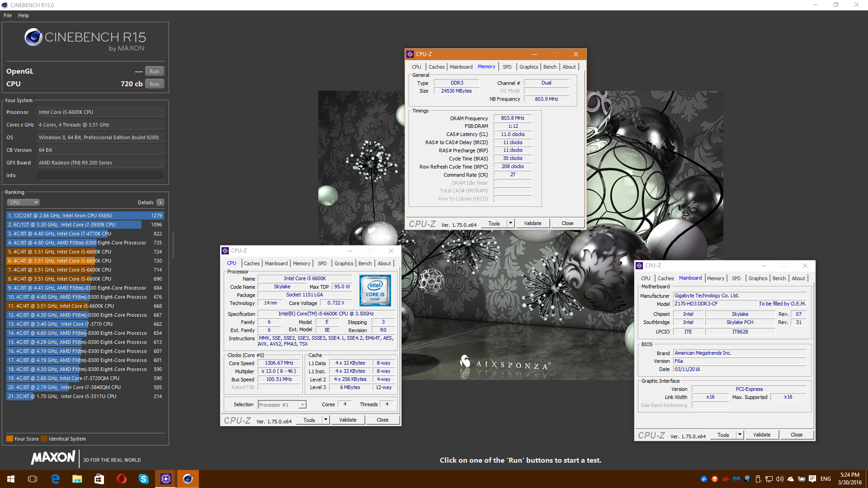
Task: Click the Cinebench title bar logo icon
Action: click(x=5, y=5)
